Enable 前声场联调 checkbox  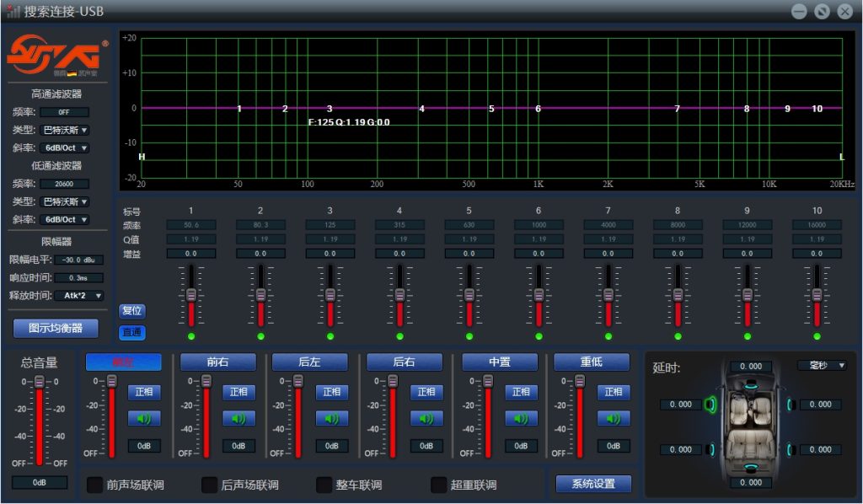pos(94,485)
